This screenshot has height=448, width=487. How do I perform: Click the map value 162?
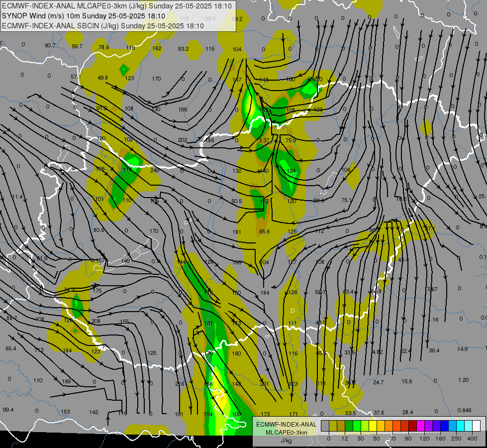[157, 48]
